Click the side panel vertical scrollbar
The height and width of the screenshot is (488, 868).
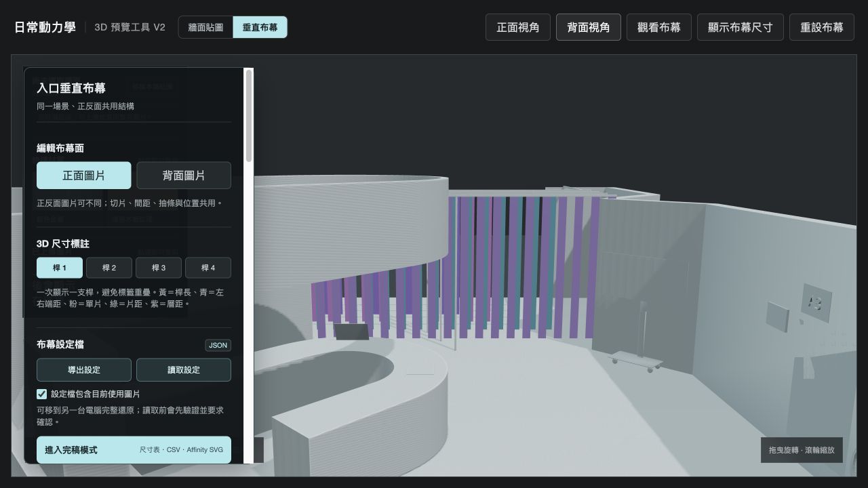click(x=249, y=116)
